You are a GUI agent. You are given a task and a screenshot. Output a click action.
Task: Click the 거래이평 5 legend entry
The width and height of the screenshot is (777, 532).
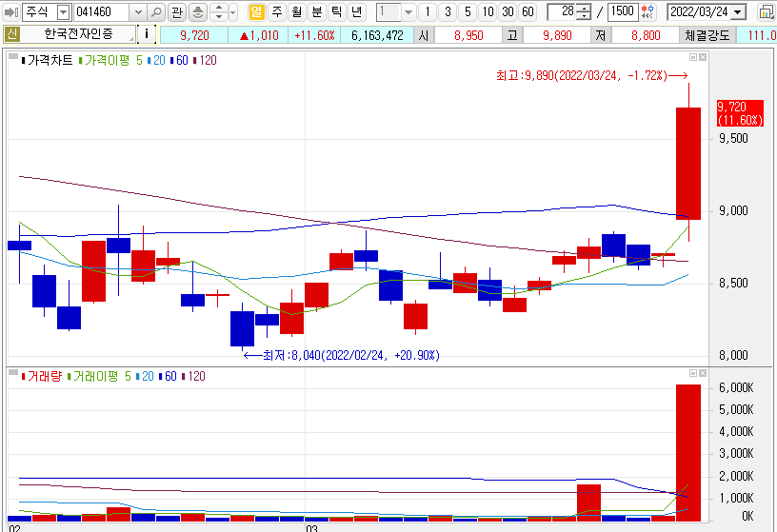pyautogui.click(x=100, y=377)
